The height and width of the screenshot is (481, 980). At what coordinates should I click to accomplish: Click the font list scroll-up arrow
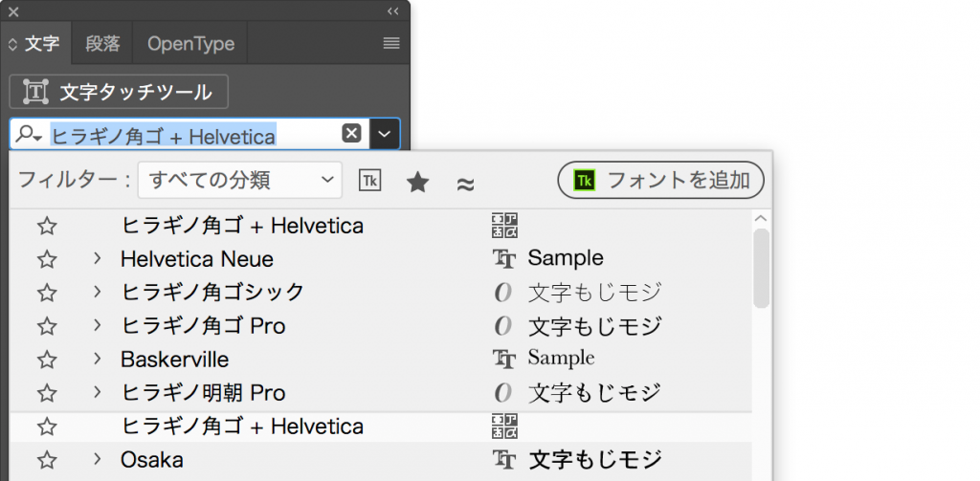(761, 219)
